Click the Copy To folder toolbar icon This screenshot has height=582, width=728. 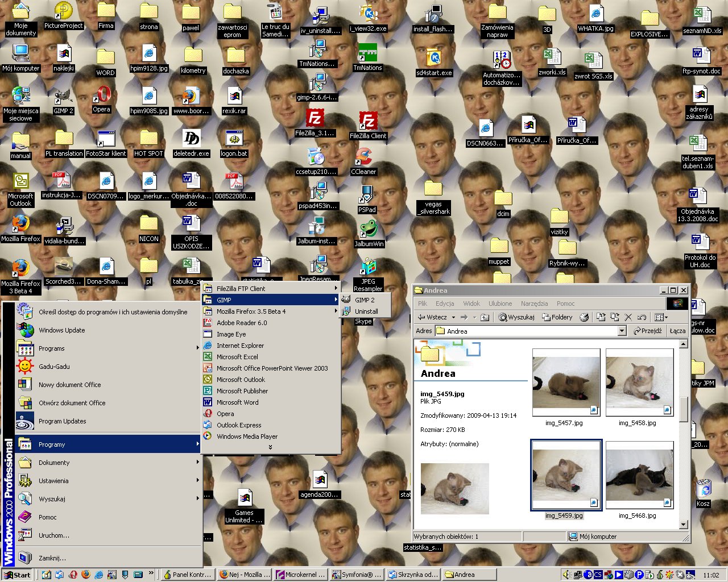[x=615, y=317]
